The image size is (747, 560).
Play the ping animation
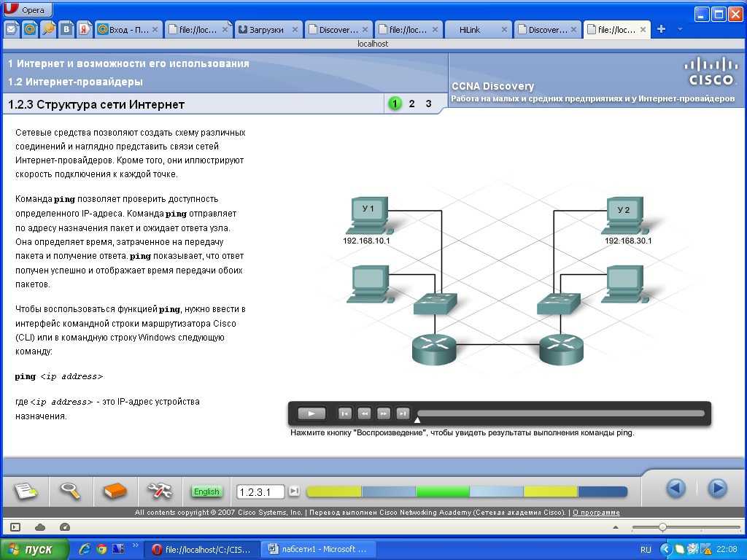[x=311, y=413]
